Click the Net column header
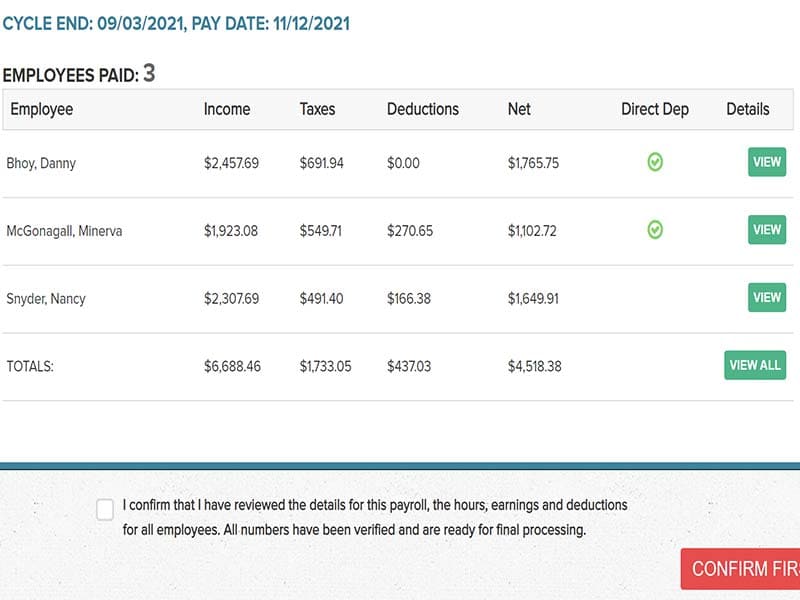This screenshot has width=800, height=600. pos(519,109)
